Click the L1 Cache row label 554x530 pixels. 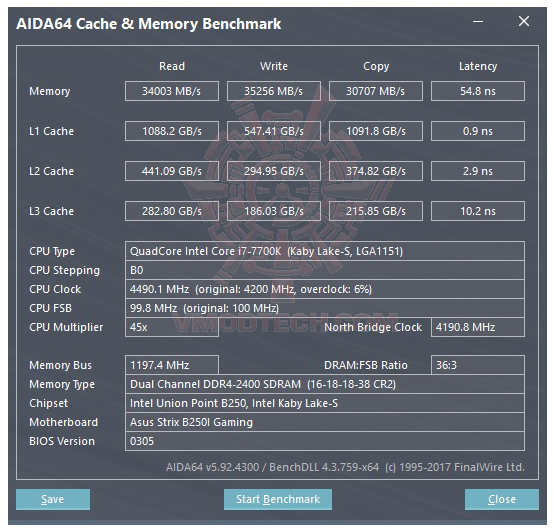[x=51, y=131]
